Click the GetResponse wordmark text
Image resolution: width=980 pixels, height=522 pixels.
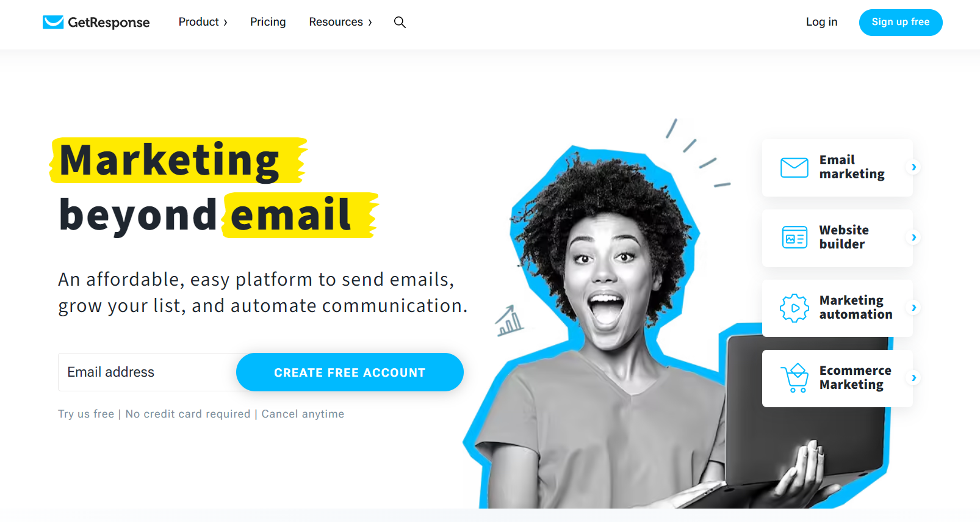pyautogui.click(x=109, y=23)
